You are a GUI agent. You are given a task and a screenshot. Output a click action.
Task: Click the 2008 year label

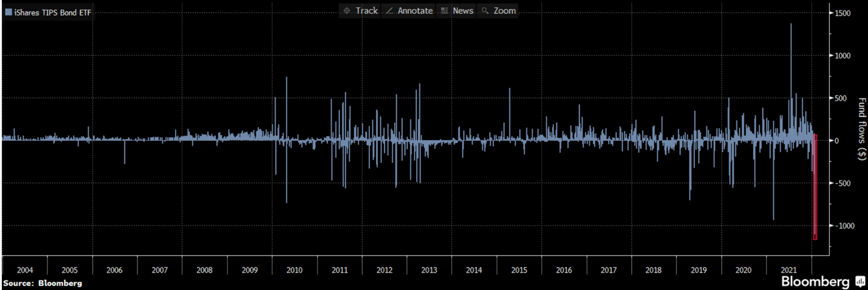[x=205, y=270]
